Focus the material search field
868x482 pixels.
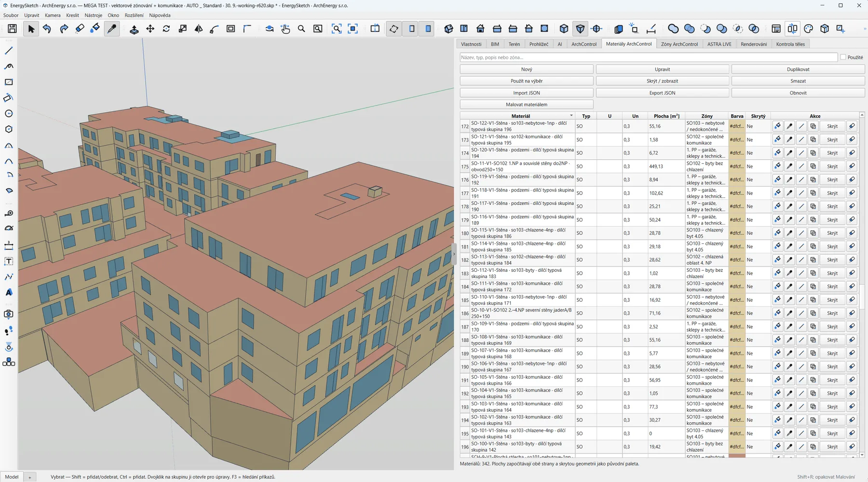pos(648,57)
